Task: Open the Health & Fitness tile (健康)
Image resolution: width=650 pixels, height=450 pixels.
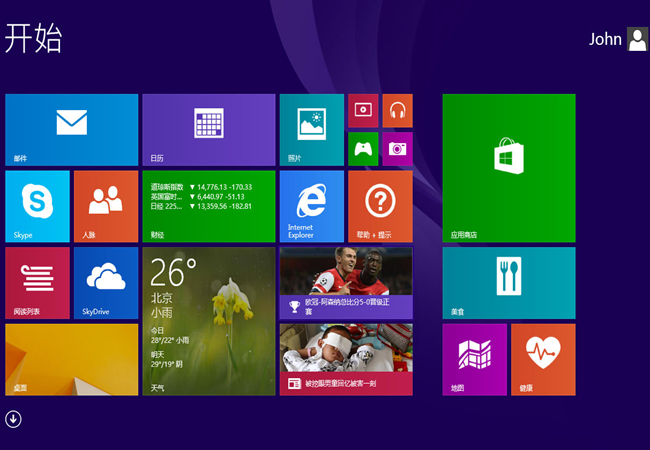Action: (x=543, y=360)
